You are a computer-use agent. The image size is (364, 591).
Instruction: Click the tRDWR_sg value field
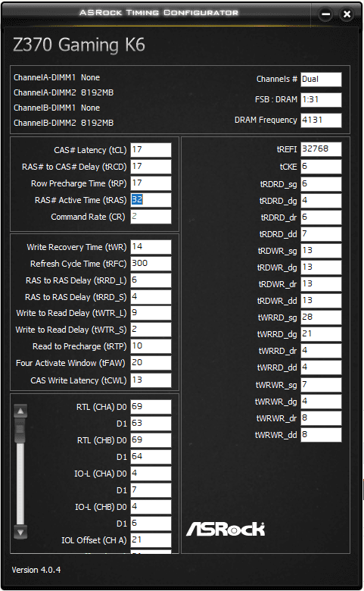[321, 250]
